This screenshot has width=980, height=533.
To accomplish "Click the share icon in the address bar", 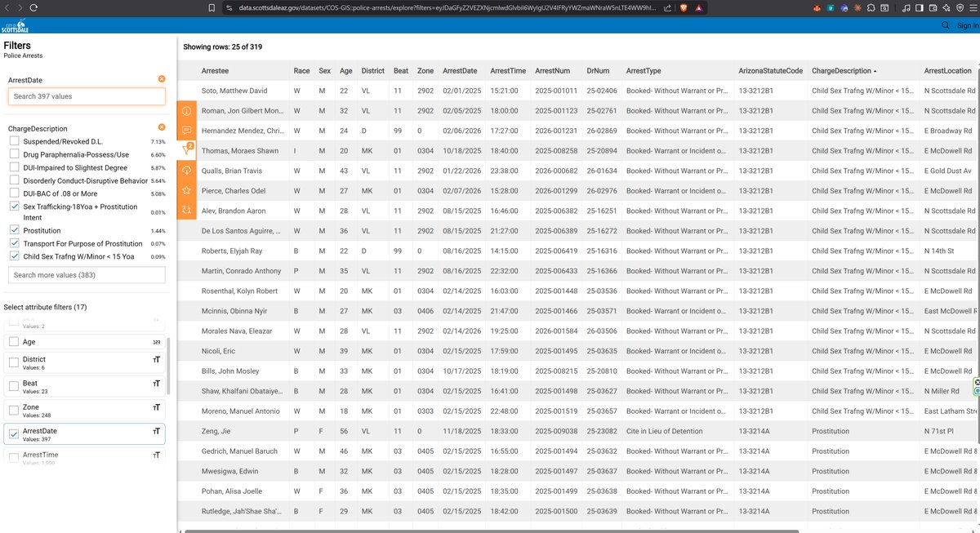I will (x=668, y=7).
